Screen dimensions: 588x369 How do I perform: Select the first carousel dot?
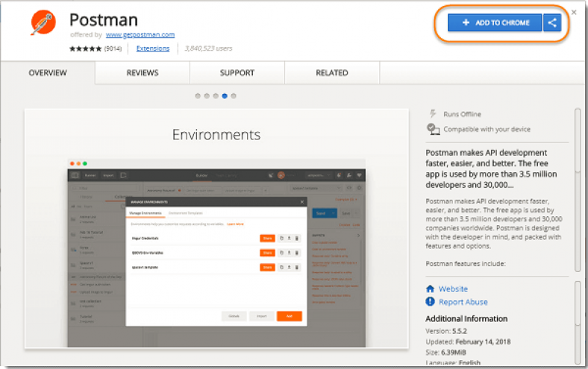(198, 96)
